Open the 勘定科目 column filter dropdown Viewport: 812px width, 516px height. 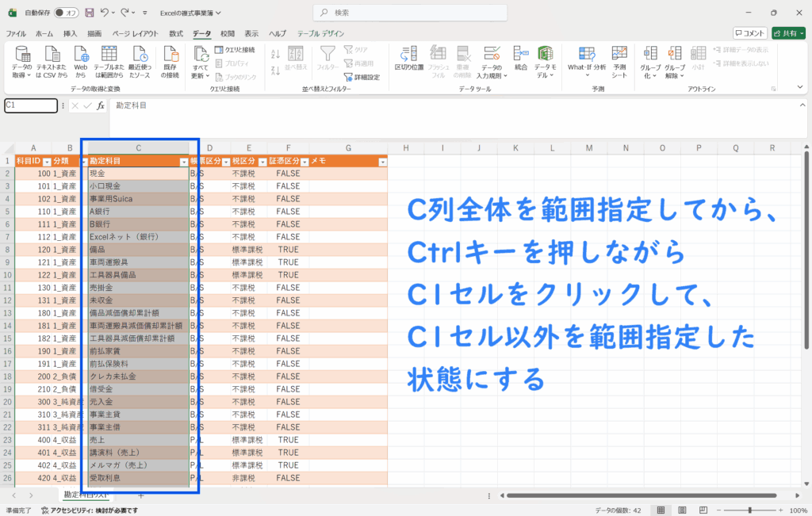(184, 161)
